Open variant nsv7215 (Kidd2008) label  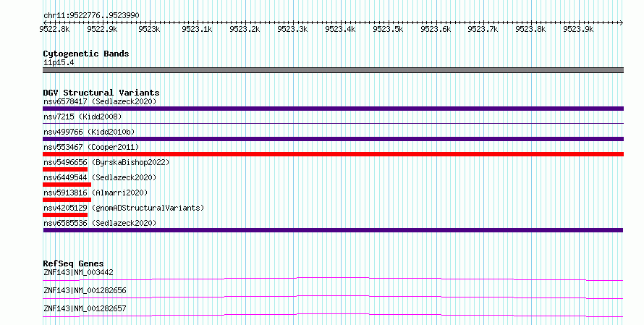tap(82, 117)
